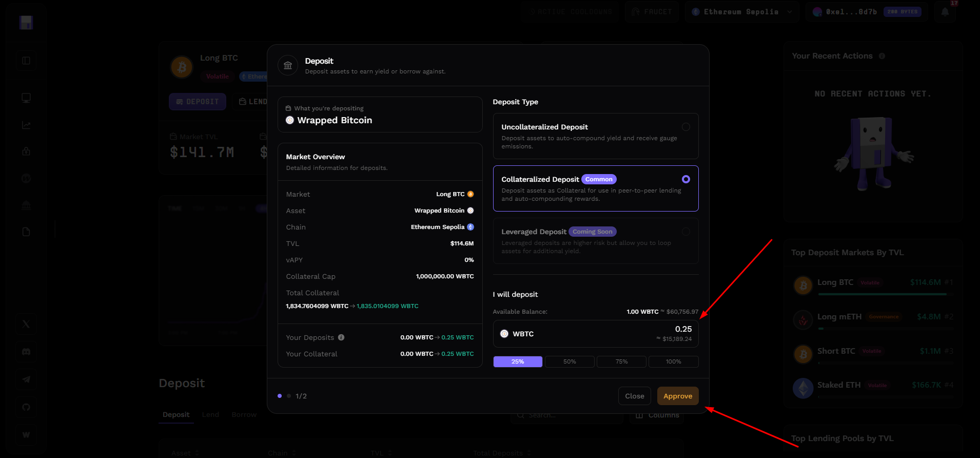Viewport: 980px width, 458px height.
Task: Choose the 100% amount preset
Action: coord(673,361)
